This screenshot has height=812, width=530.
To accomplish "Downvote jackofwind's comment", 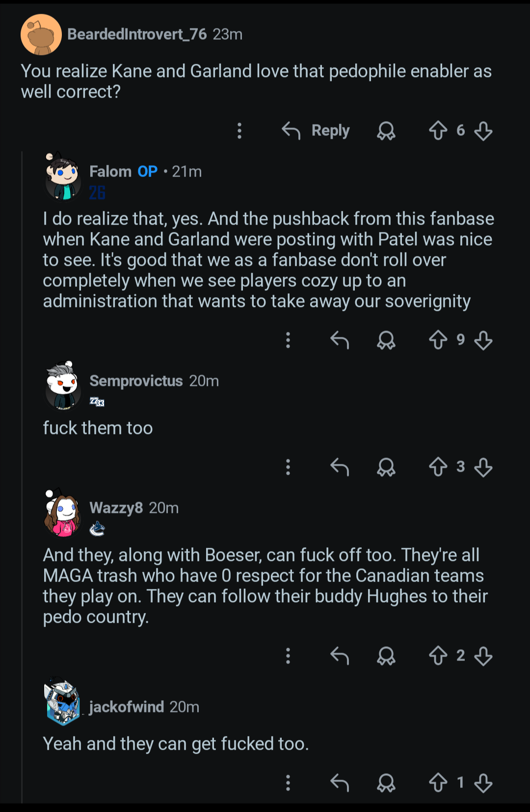I will pos(483,783).
